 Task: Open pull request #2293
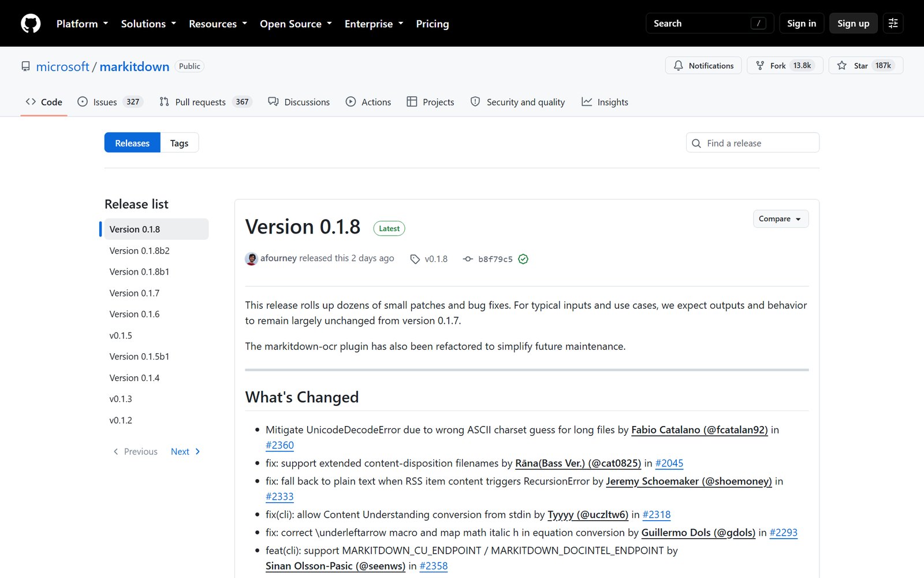tap(784, 533)
